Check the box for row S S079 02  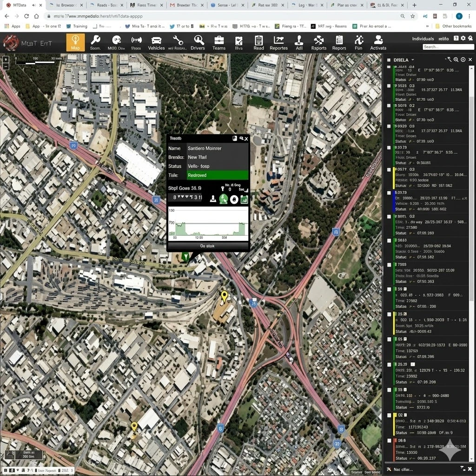click(389, 106)
